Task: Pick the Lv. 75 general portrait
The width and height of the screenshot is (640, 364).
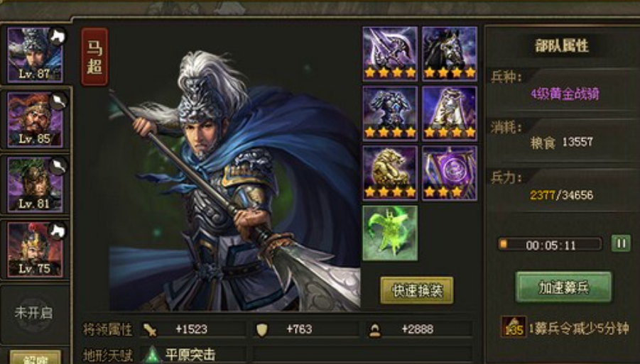Action: tap(35, 250)
